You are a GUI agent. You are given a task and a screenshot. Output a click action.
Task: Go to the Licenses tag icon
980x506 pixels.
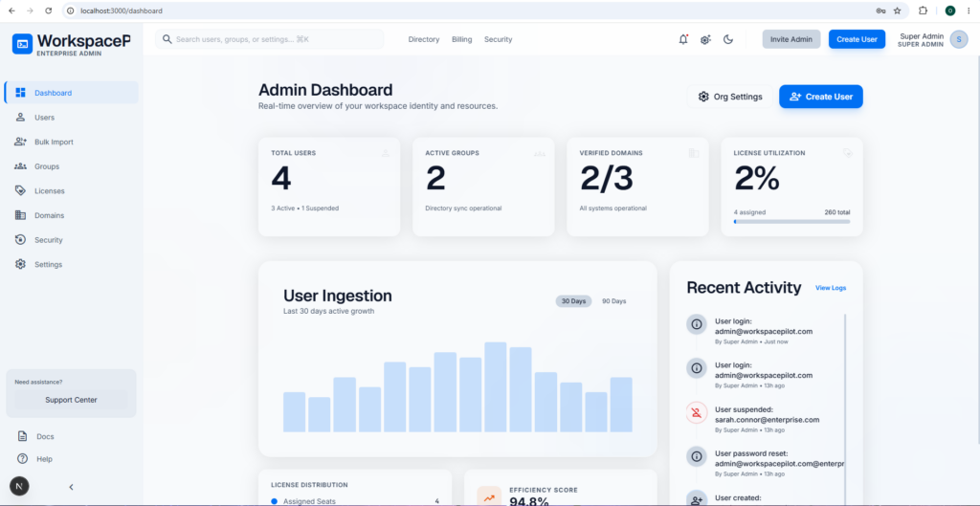click(21, 190)
